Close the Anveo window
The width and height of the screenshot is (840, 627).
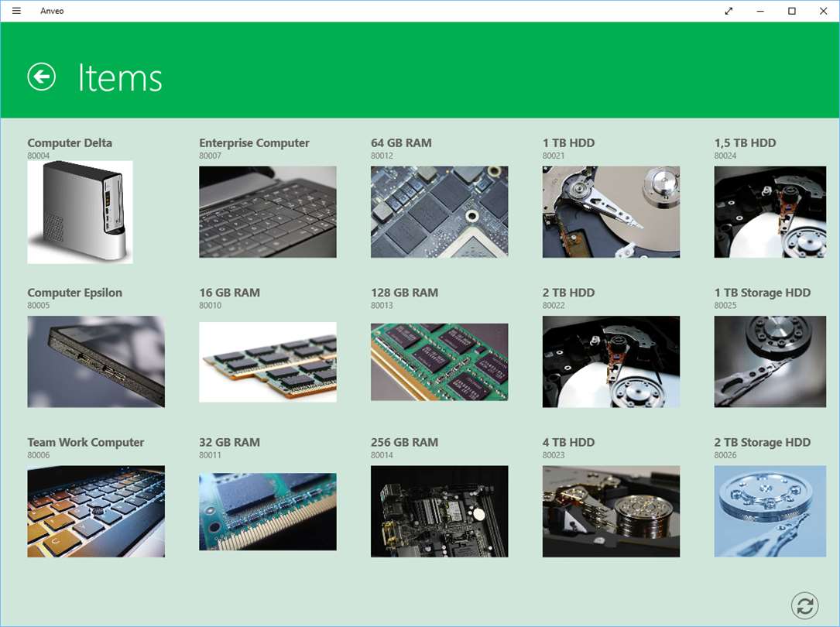pos(824,11)
